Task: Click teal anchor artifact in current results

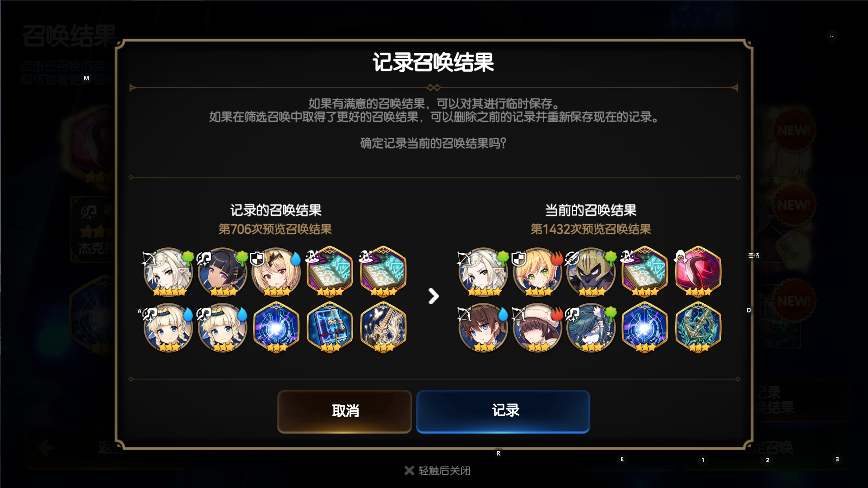Action: click(x=698, y=327)
